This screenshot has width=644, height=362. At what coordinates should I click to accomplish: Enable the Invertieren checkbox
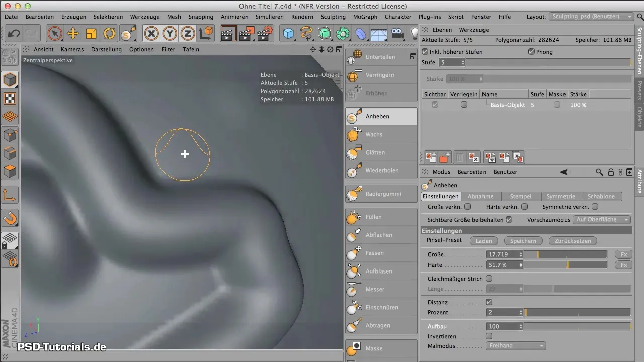[489, 336]
